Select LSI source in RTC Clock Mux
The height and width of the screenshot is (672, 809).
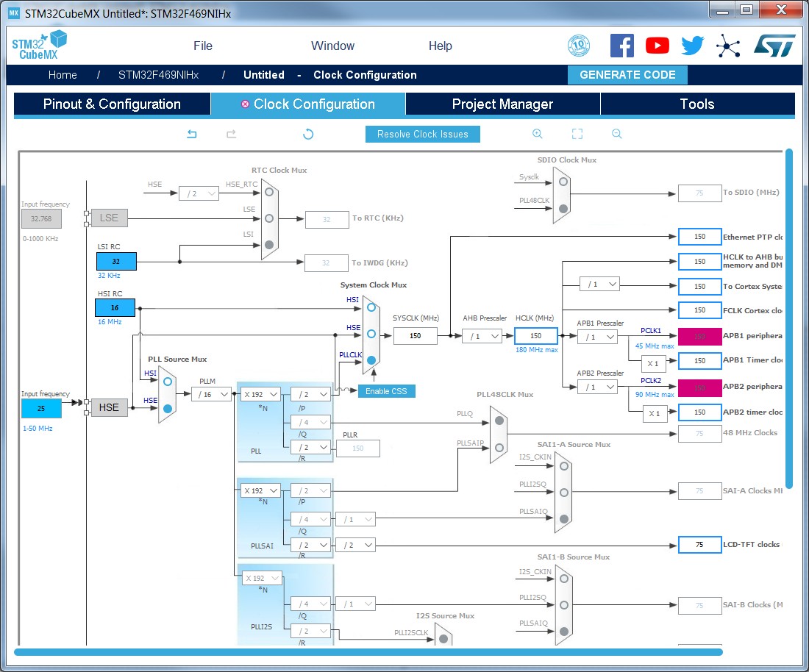point(269,244)
